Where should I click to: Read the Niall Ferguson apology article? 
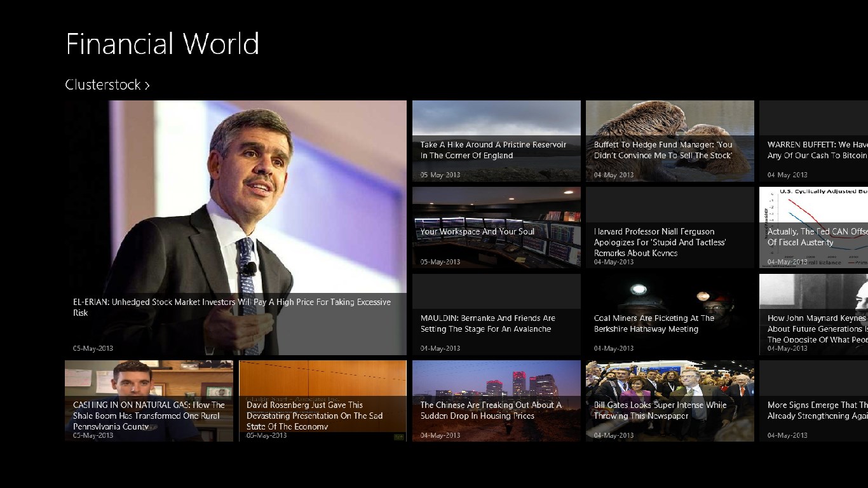pyautogui.click(x=660, y=242)
